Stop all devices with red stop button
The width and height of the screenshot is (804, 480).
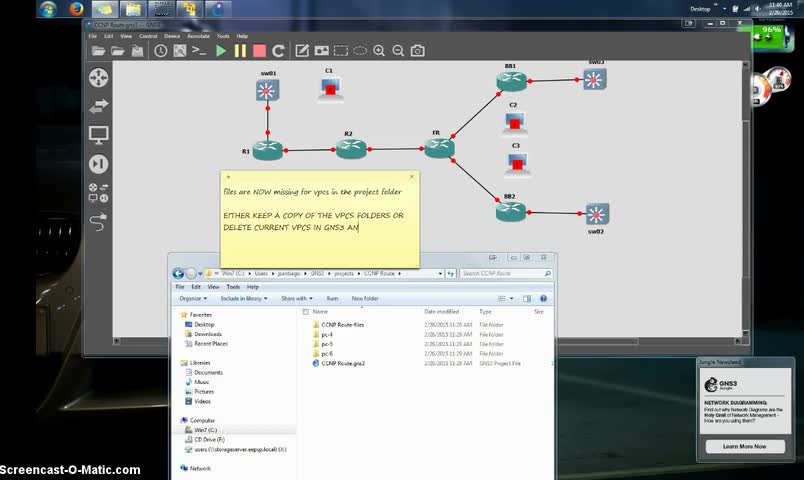point(259,51)
